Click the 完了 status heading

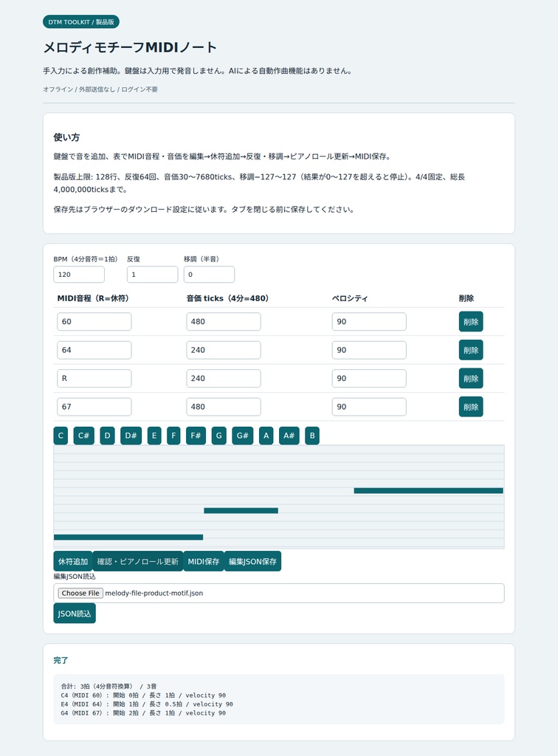tap(61, 660)
